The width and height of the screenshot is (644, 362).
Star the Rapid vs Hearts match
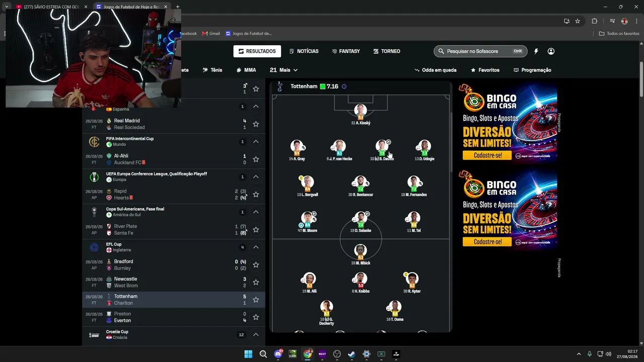point(256,195)
